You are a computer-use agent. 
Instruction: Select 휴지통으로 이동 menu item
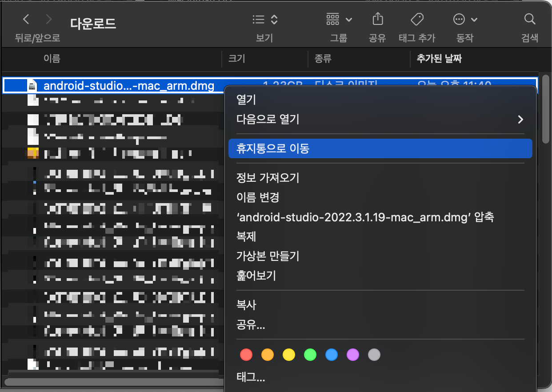380,148
